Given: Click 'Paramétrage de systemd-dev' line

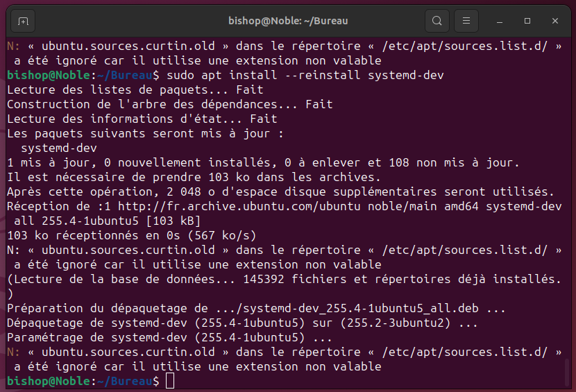Looking at the screenshot, I should coord(169,338).
